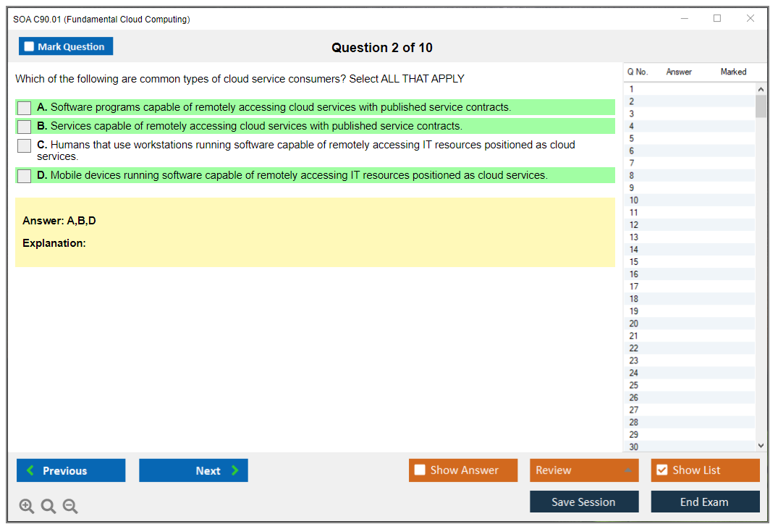Expand the Review dropdown
Screen dimensions: 778x532
coord(627,470)
